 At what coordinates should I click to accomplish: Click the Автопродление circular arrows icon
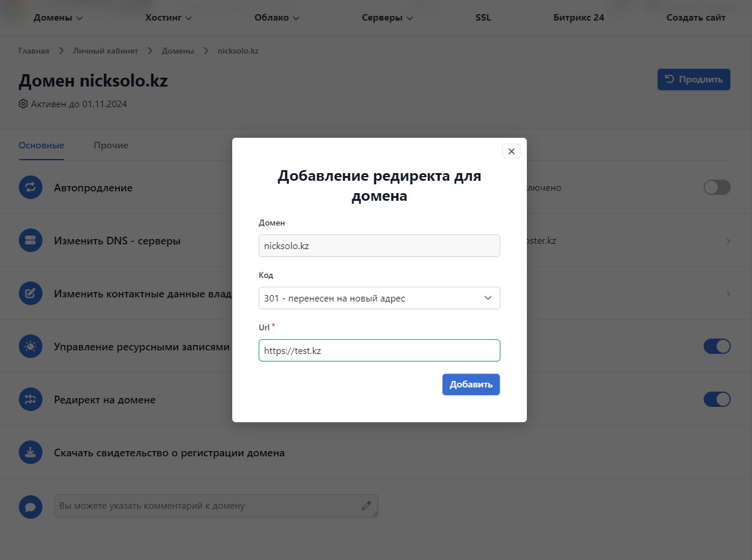(x=31, y=188)
